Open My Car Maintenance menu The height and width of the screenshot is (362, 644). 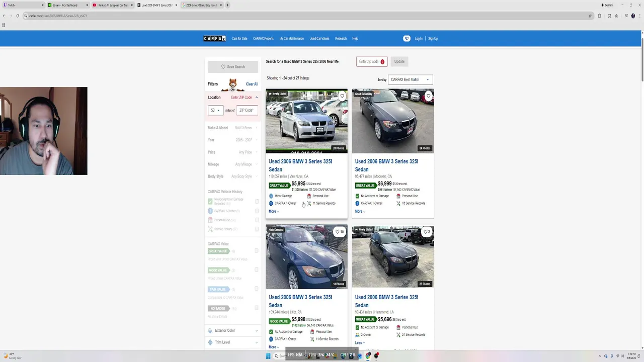pos(292,39)
